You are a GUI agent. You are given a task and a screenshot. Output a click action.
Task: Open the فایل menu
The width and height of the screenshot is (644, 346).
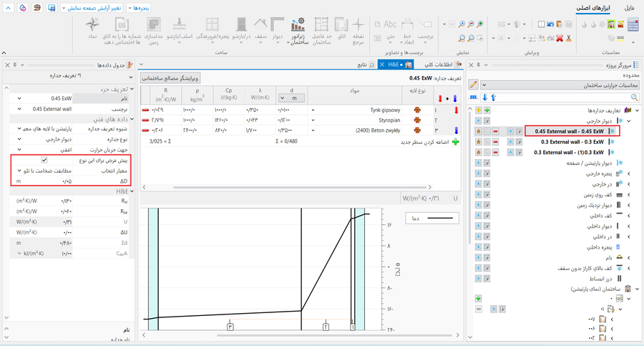pyautogui.click(x=629, y=7)
